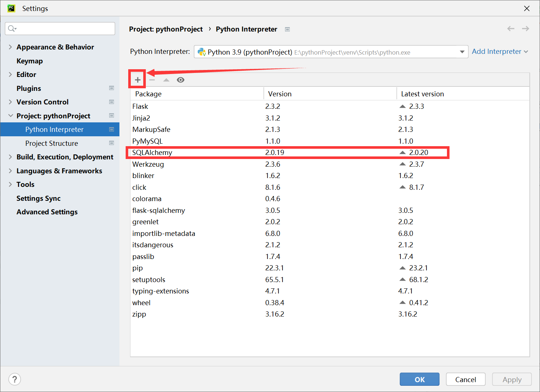Click the settings search field

click(60, 29)
